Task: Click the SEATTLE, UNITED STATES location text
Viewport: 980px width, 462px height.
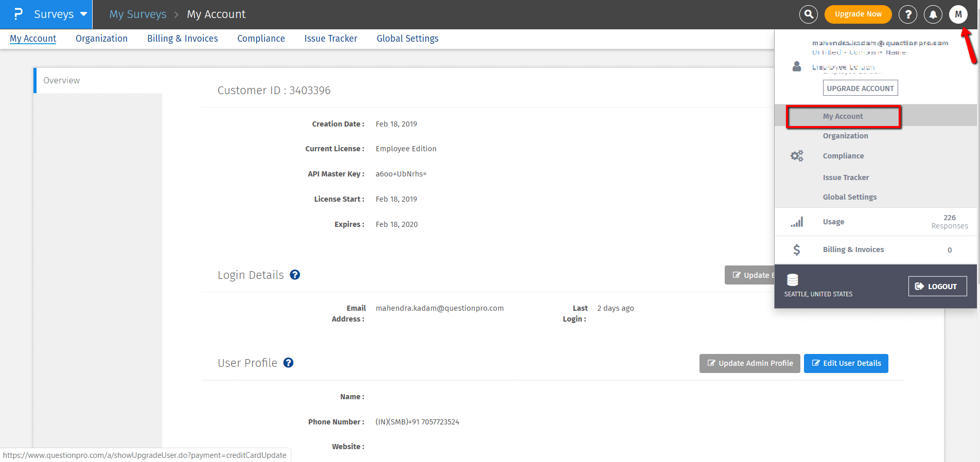Action: pos(818,294)
